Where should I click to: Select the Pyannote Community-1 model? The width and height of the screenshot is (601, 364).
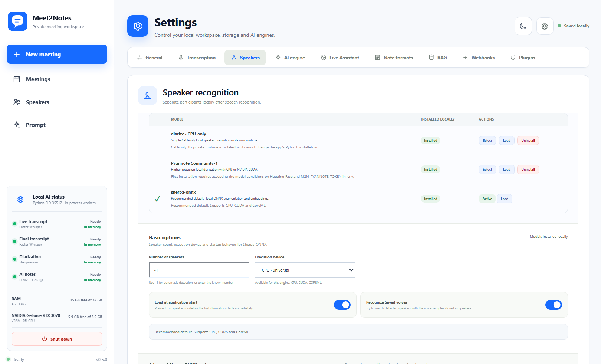pos(487,170)
